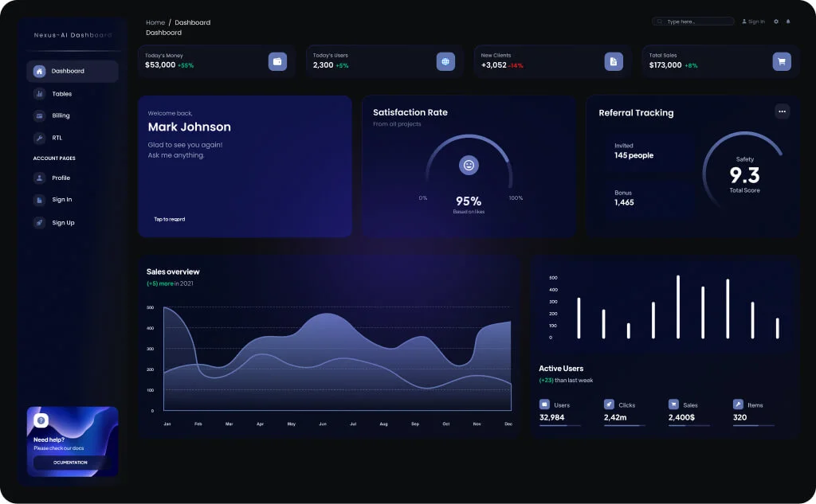Image resolution: width=816 pixels, height=504 pixels.
Task: Click the wallet icon on Today's Money card
Action: click(277, 61)
